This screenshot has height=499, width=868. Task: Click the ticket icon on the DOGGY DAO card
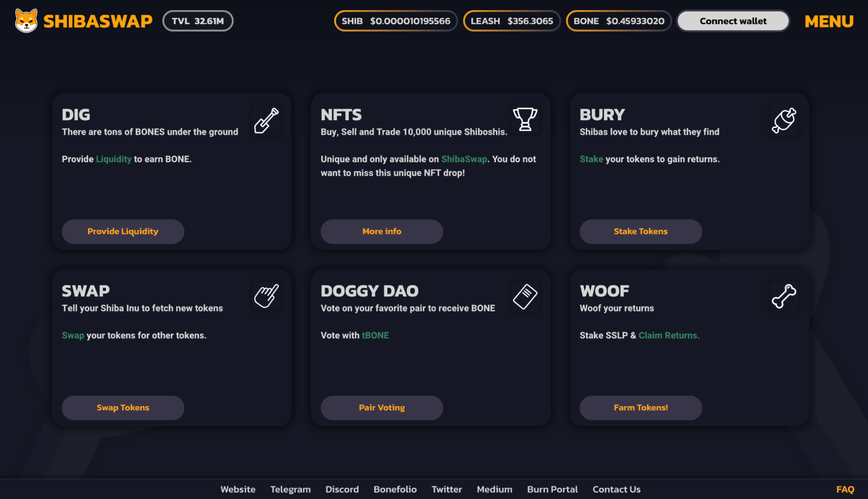tap(525, 296)
